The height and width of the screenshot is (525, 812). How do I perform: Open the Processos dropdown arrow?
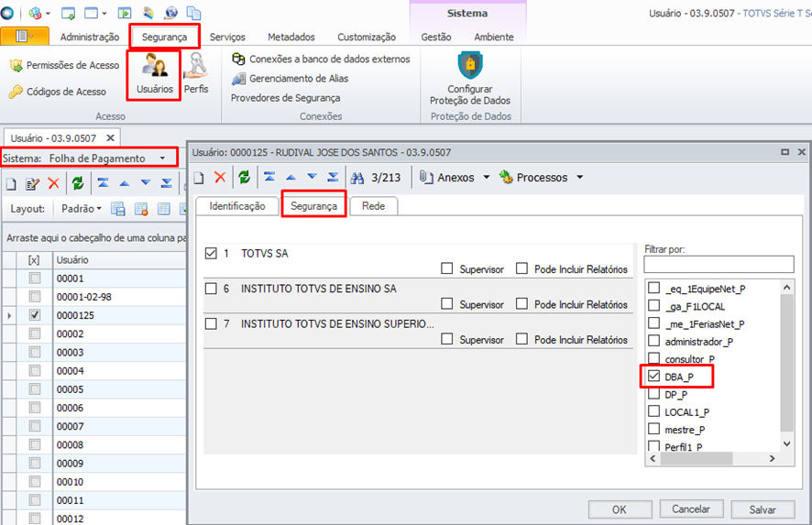tap(580, 177)
